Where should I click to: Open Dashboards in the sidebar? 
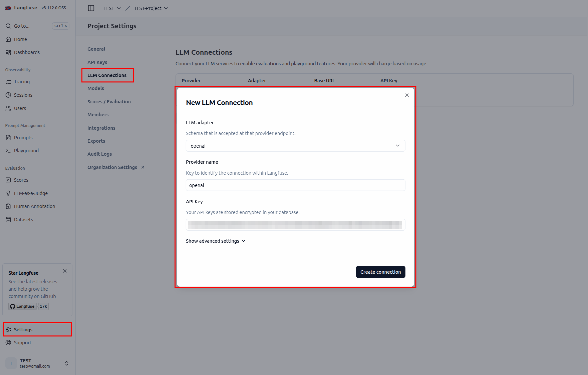pyautogui.click(x=27, y=52)
